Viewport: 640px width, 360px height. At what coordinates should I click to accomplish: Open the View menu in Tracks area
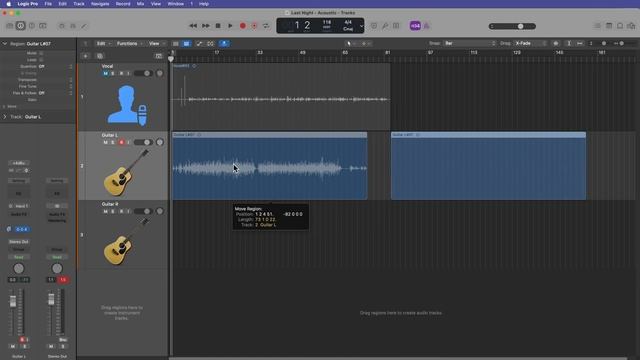point(156,43)
